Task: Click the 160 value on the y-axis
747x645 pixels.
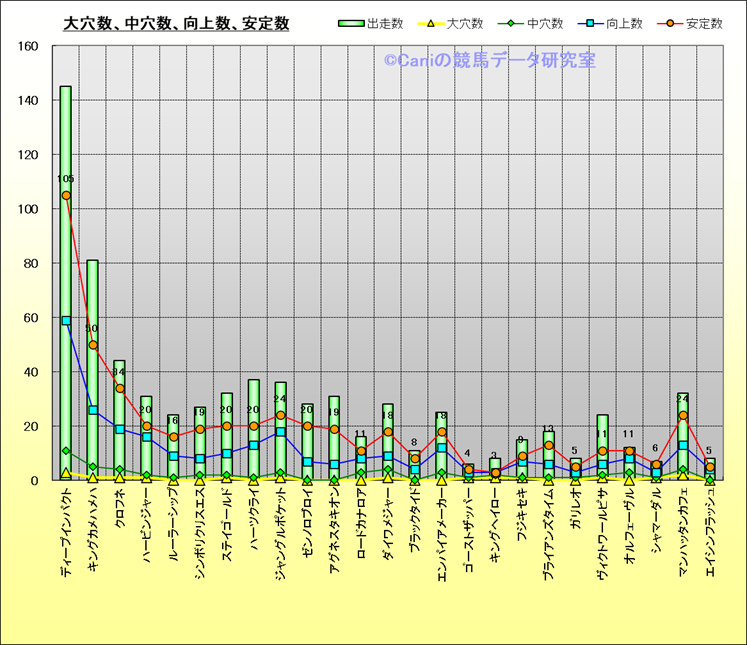Action: pyautogui.click(x=28, y=46)
